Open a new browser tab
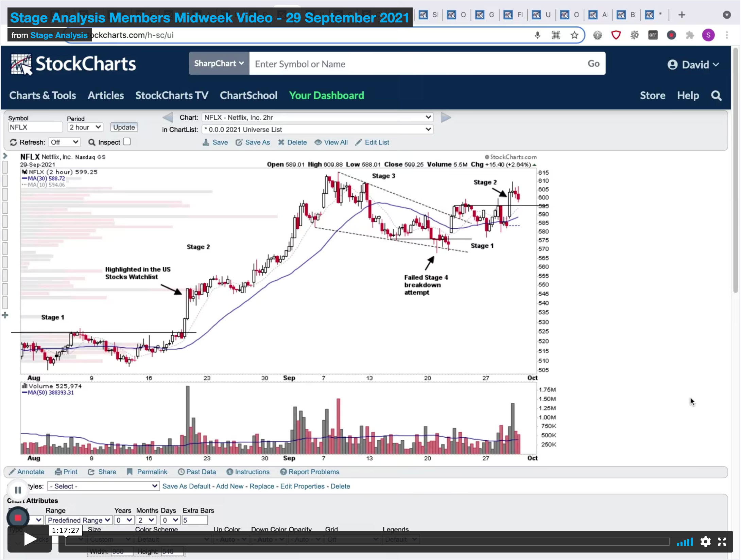The width and height of the screenshot is (741, 560). coord(682,15)
